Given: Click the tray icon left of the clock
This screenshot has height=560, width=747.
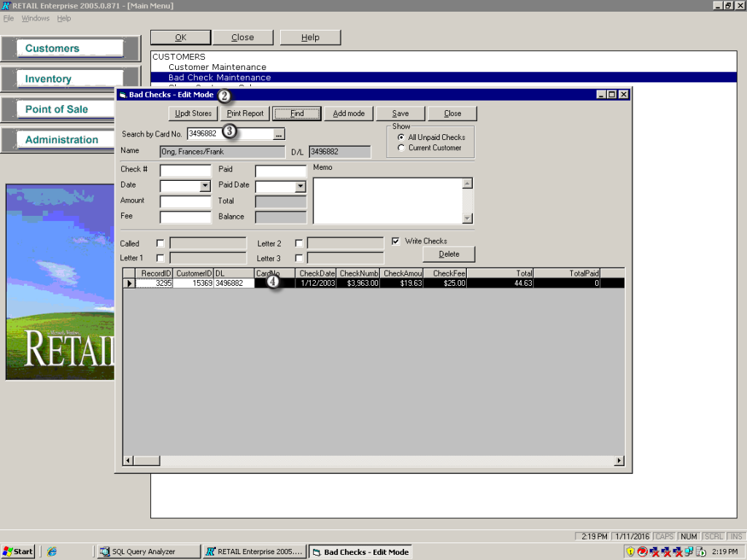Looking at the screenshot, I should [x=701, y=551].
